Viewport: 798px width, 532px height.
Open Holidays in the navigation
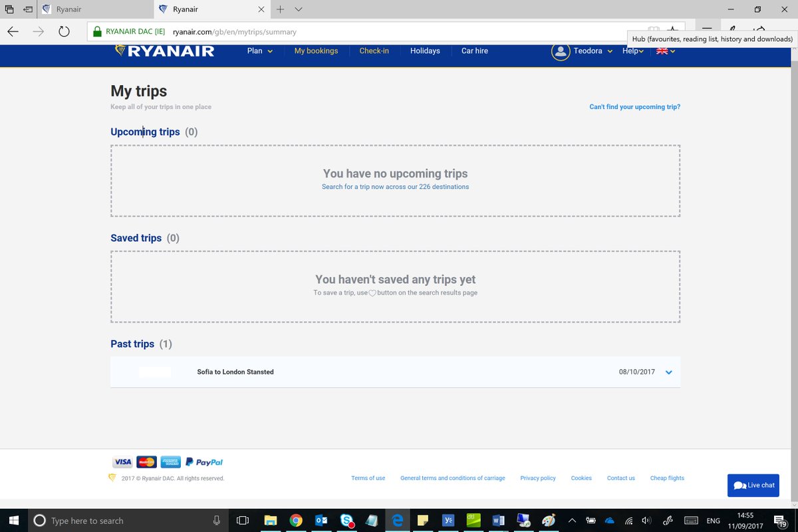tap(425, 51)
